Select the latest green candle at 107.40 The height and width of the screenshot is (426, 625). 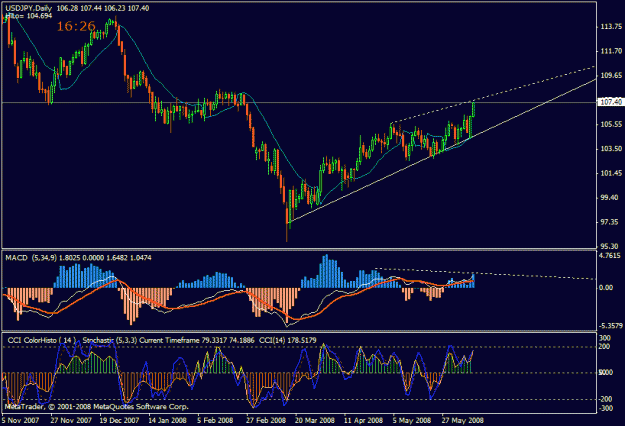[474, 109]
